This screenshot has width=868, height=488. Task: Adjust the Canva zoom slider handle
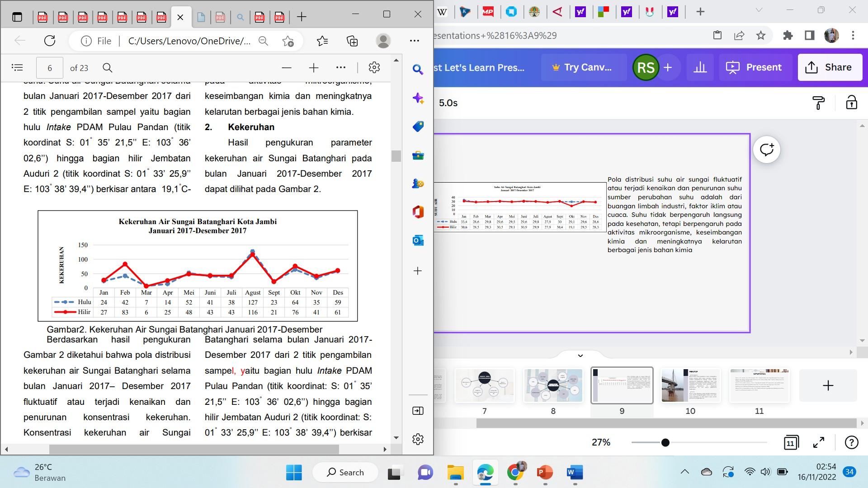(x=665, y=442)
